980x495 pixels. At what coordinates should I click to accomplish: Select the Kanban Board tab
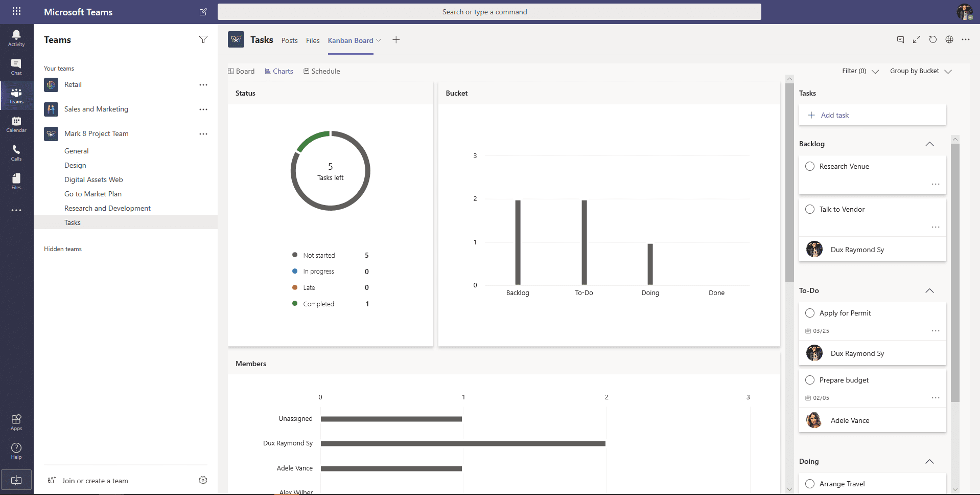click(351, 40)
